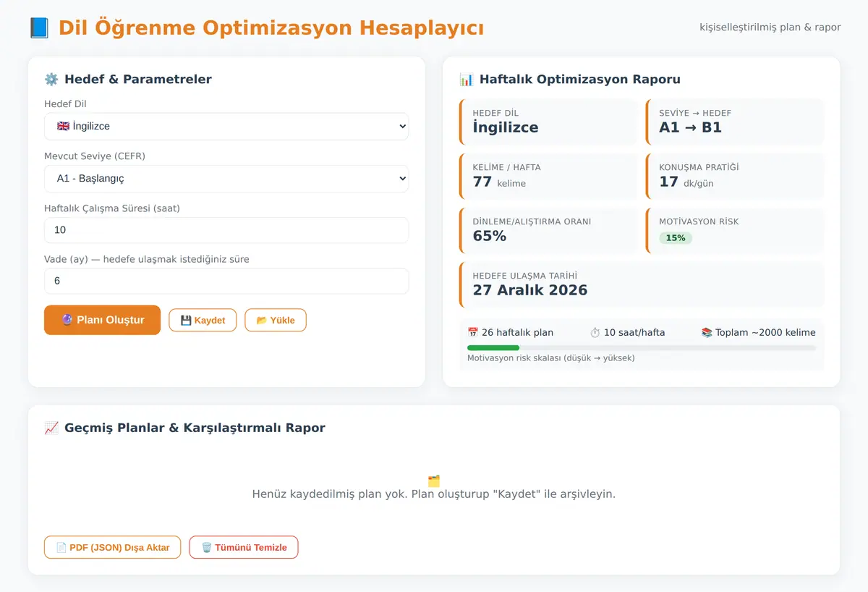Click the gear icon beside Hedef & Parametreler
This screenshot has height=592, width=868.
[x=51, y=80]
